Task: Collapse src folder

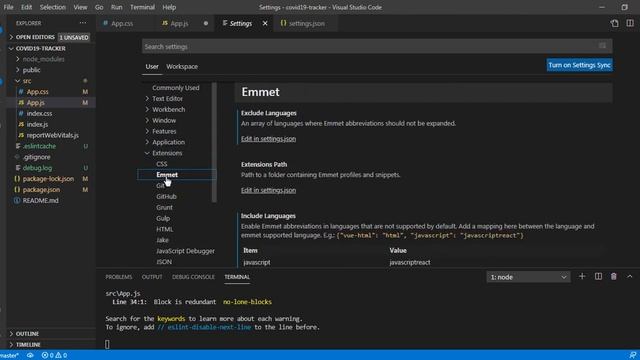Action: tap(27, 81)
